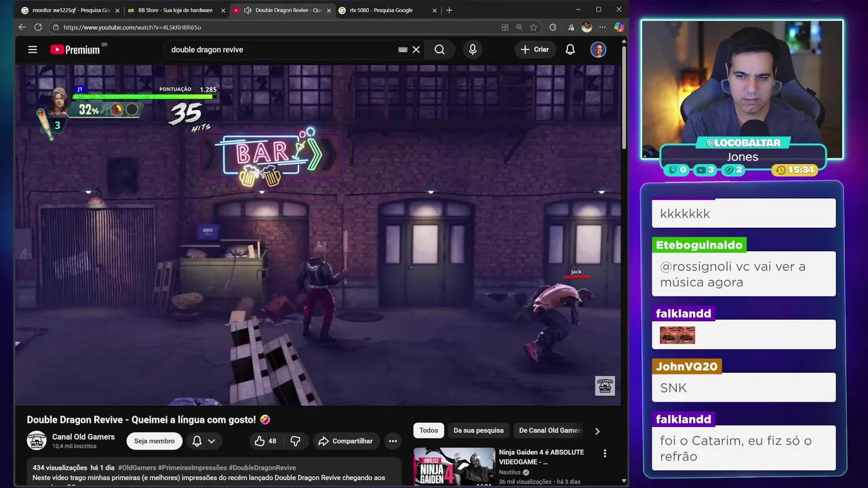Click the #OldGamers hashtag
This screenshot has height=488, width=868.
138,468
